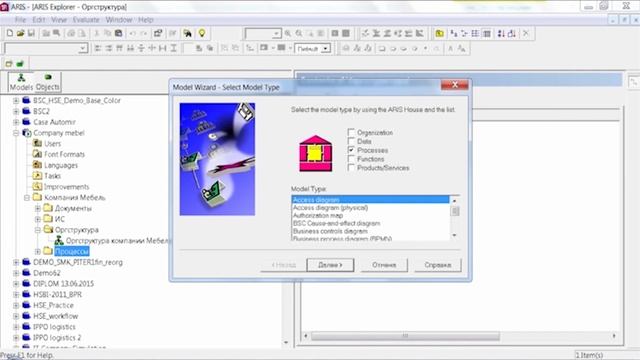This screenshot has width=640, height=360.
Task: Expand the BSC_HSE_Demo_Base_Color database node
Action: tap(16, 100)
